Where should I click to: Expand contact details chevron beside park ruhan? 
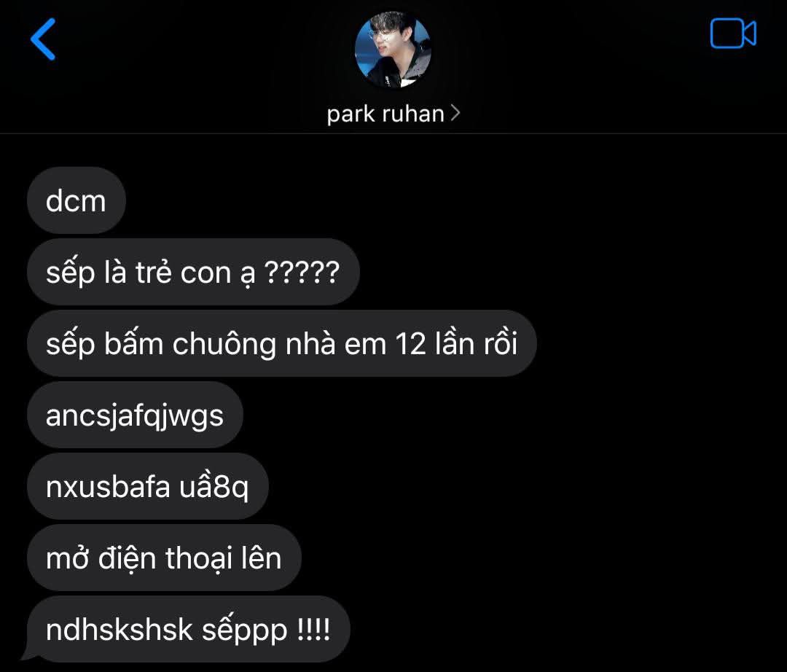click(455, 113)
